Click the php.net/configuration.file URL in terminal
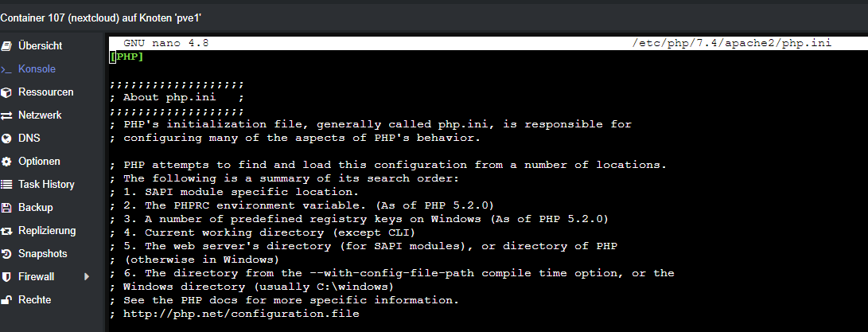Image resolution: width=868 pixels, height=332 pixels. click(241, 314)
